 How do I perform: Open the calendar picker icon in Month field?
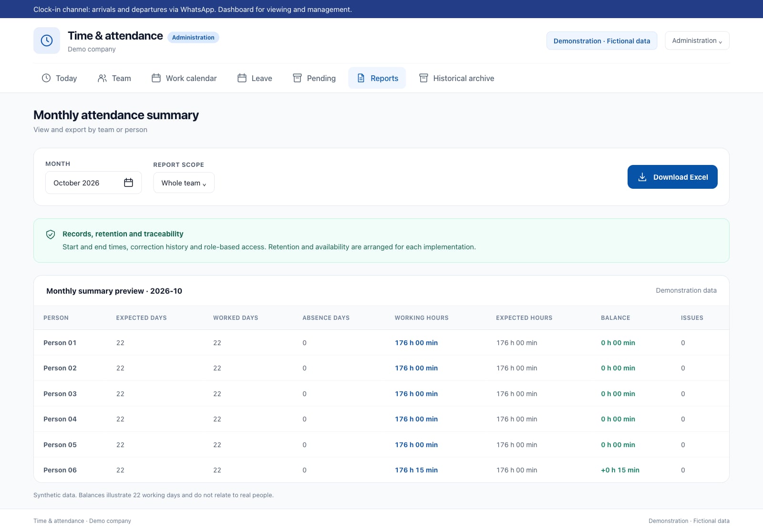tap(128, 183)
